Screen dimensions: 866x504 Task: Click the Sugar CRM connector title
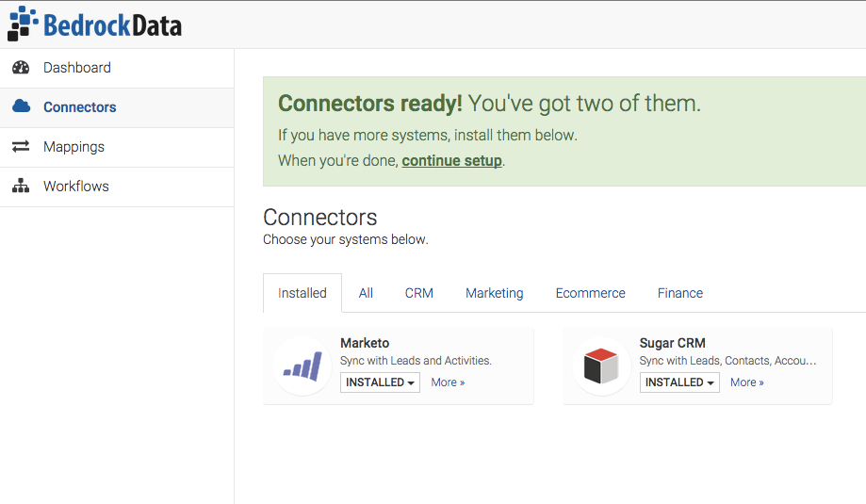672,343
